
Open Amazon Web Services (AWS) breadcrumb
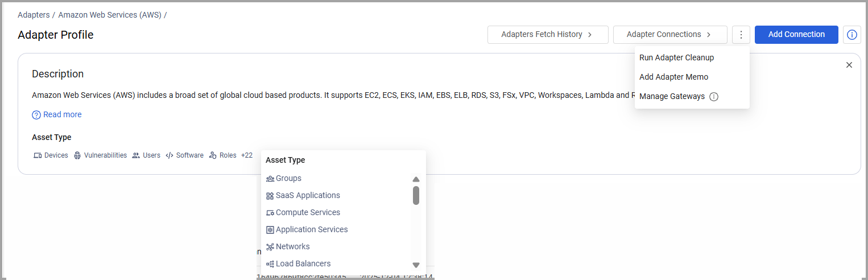[x=110, y=15]
